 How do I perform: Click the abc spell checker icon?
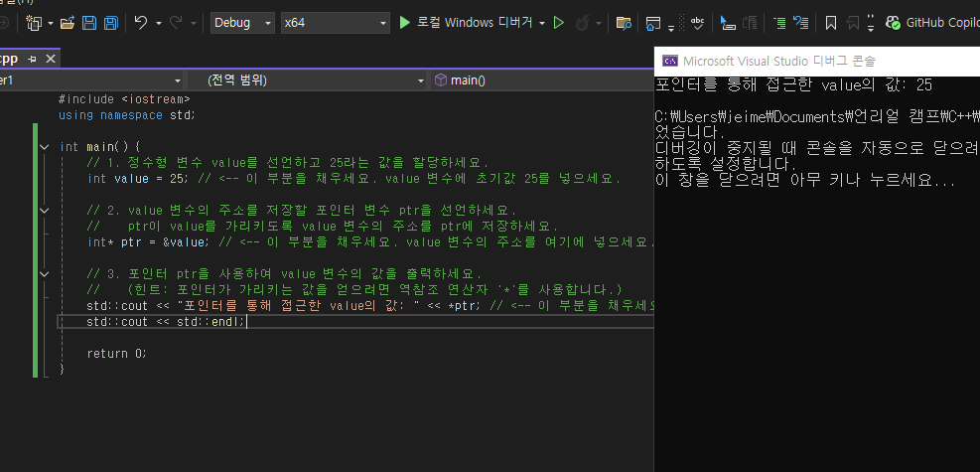click(x=698, y=23)
